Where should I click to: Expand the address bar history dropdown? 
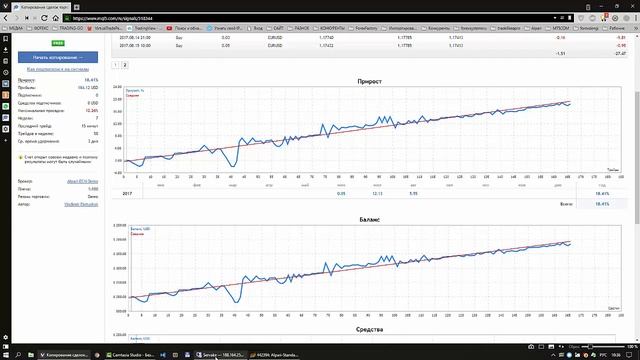(x=555, y=18)
